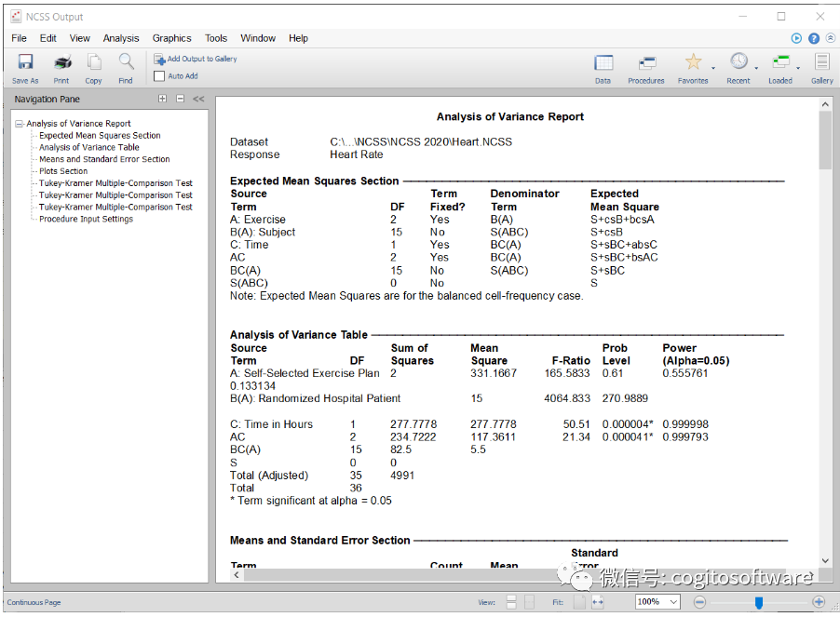The height and width of the screenshot is (617, 840).
Task: Open the Window menu
Action: (258, 38)
